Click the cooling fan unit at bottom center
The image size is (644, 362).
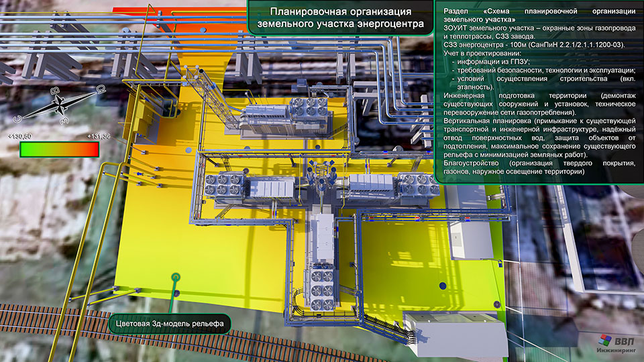tap(321, 288)
